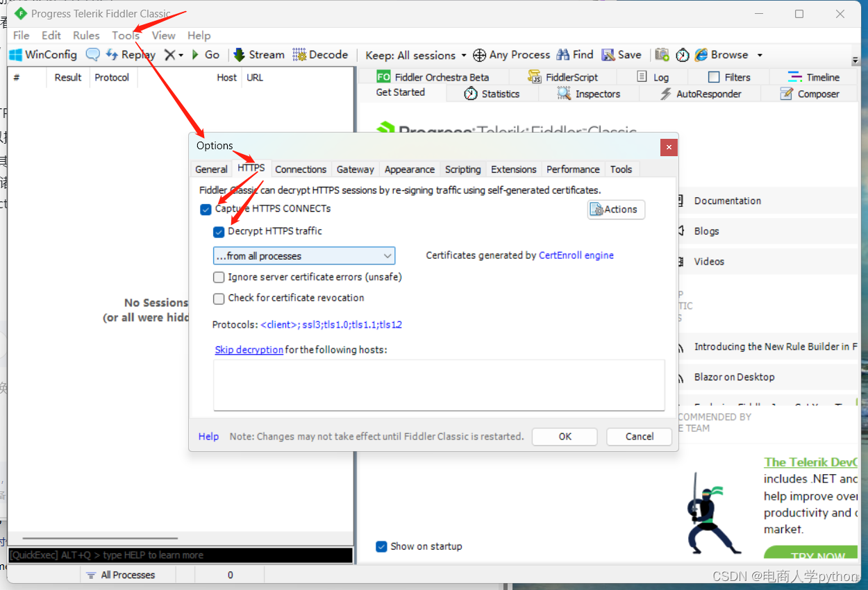868x590 pixels.
Task: Open the Timeline tab
Action: tap(814, 77)
